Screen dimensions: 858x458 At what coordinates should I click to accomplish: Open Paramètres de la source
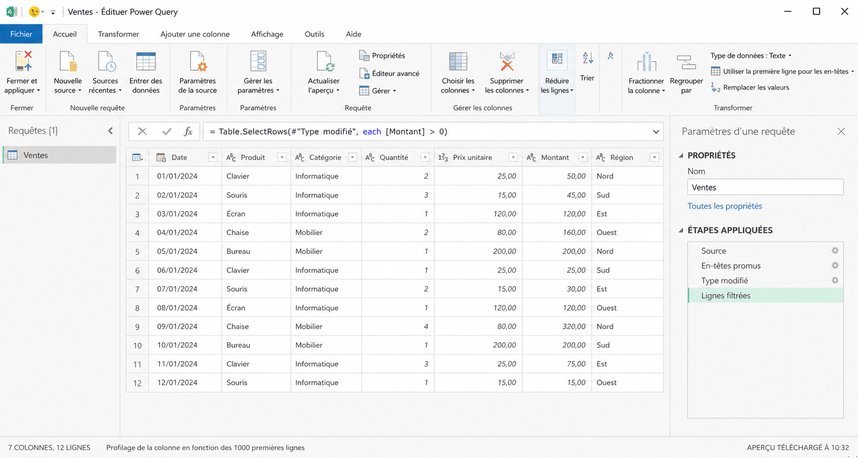click(198, 73)
